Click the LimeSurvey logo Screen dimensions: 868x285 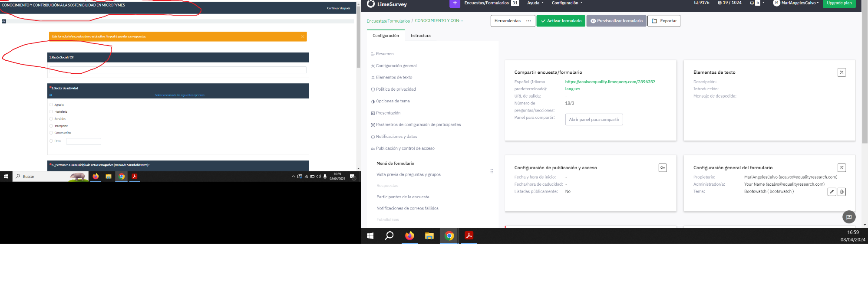point(386,4)
